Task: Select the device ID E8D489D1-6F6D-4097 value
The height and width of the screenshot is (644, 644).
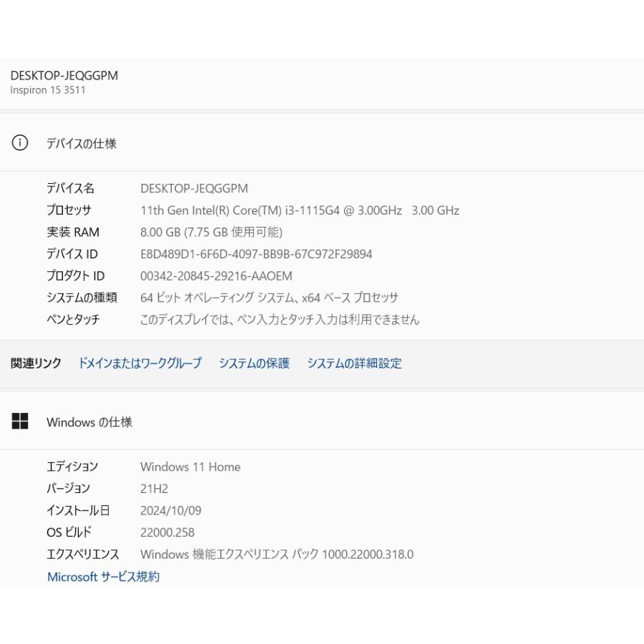Action: pos(256,254)
